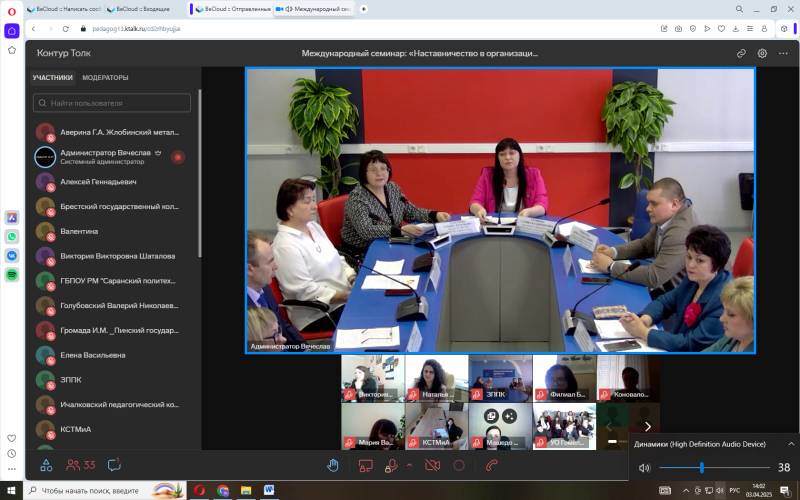The height and width of the screenshot is (500, 800).
Task: Open Opera sidebar history clock icon
Action: pos(12,454)
